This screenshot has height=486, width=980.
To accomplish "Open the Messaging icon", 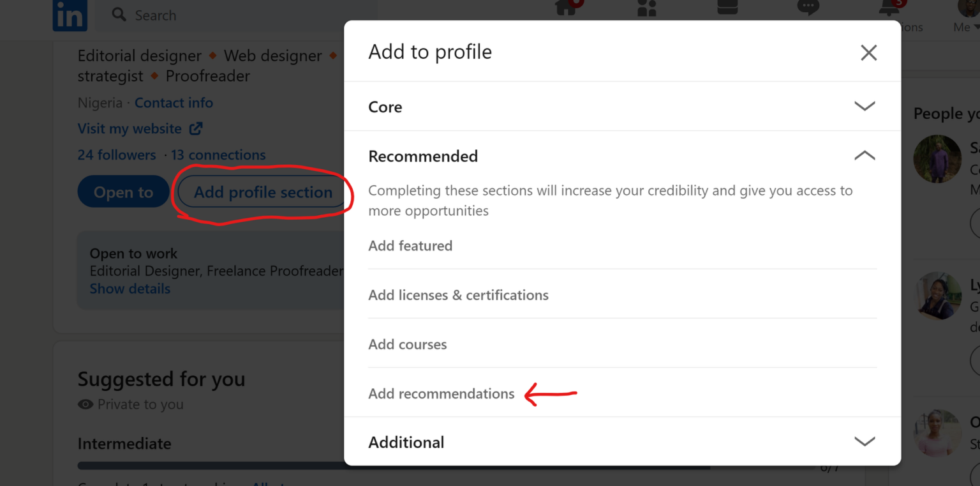I will tap(808, 8).
